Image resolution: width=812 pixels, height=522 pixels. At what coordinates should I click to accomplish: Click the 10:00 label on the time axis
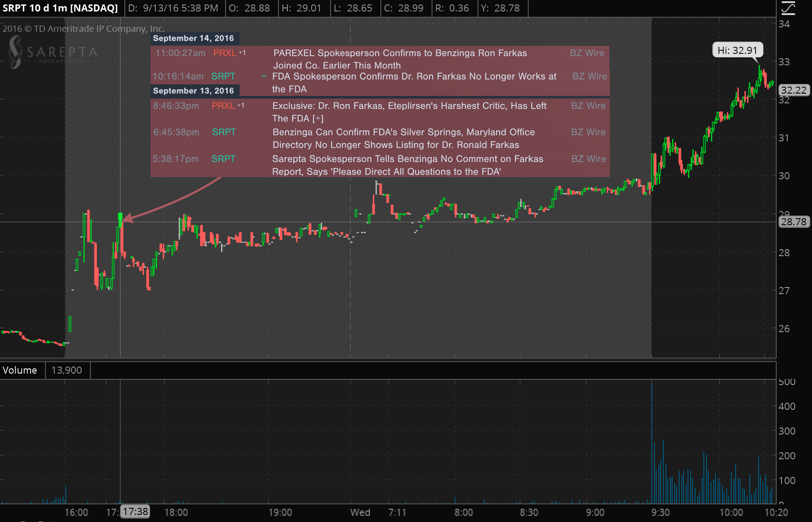click(x=731, y=512)
